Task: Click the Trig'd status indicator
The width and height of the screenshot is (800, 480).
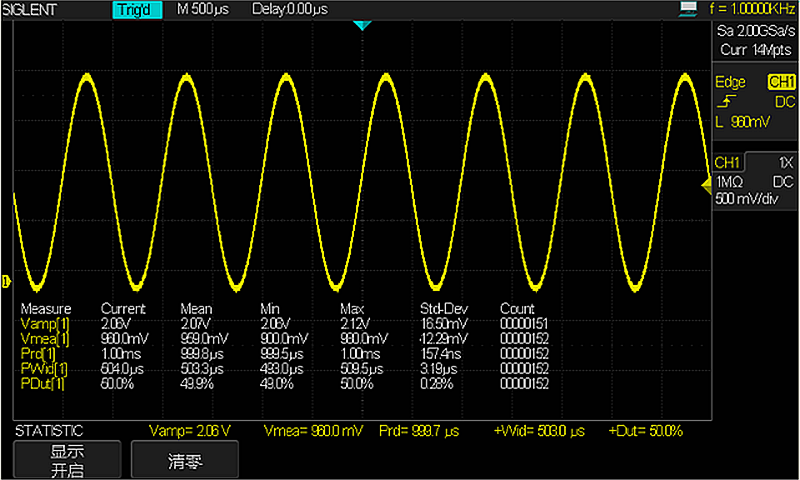Action: pyautogui.click(x=134, y=9)
